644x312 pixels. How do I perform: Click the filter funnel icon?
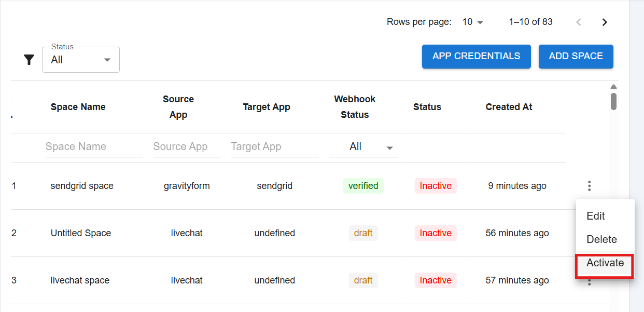(x=29, y=60)
